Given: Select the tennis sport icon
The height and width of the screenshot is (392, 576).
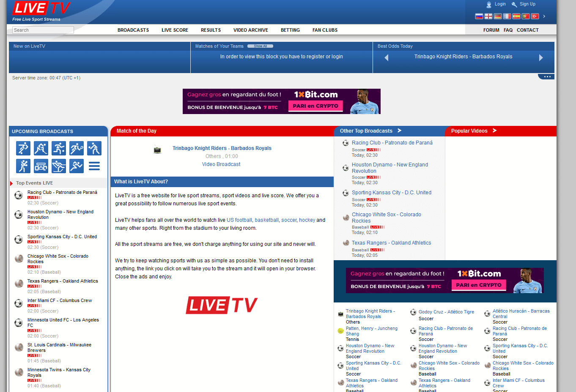Looking at the screenshot, I should click(x=77, y=148).
